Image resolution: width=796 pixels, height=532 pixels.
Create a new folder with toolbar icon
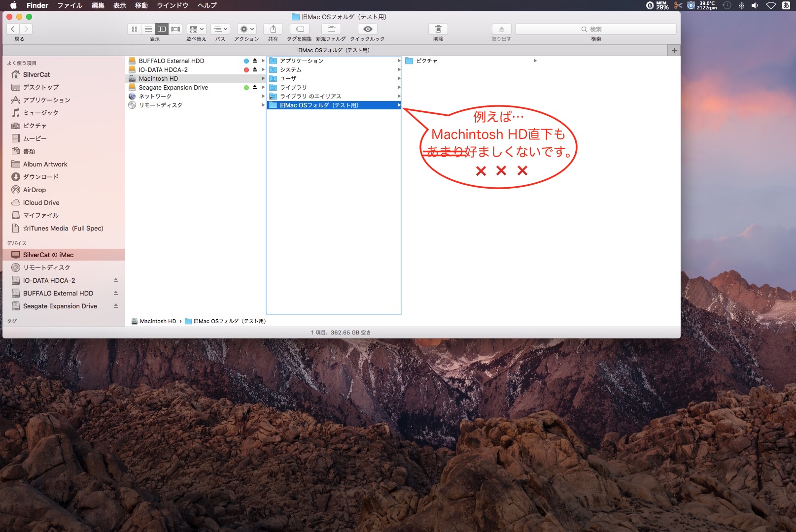coord(331,29)
